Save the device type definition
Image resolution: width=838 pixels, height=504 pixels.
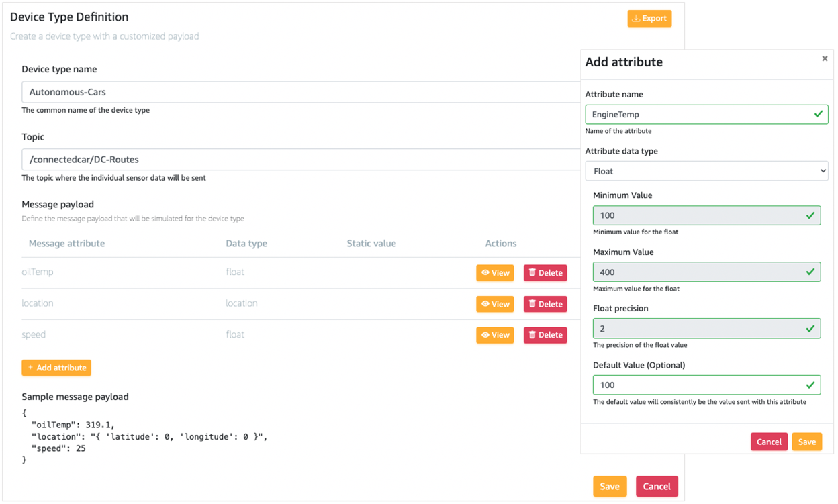click(x=610, y=486)
